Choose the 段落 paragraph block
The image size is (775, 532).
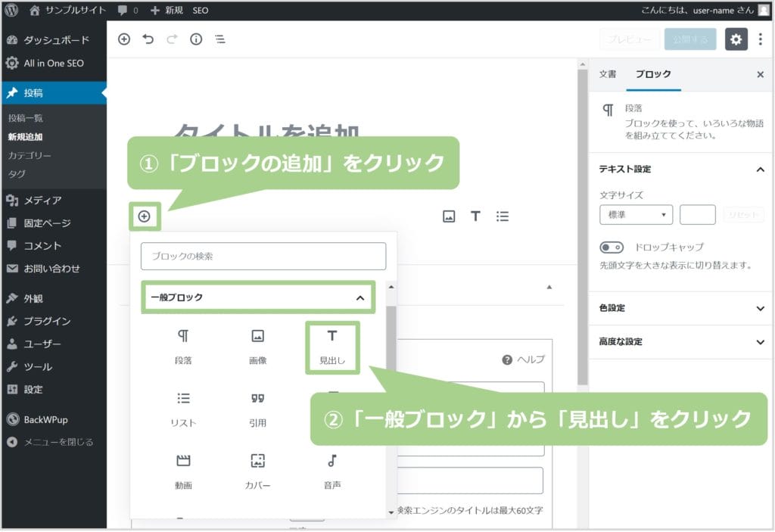pyautogui.click(x=183, y=347)
